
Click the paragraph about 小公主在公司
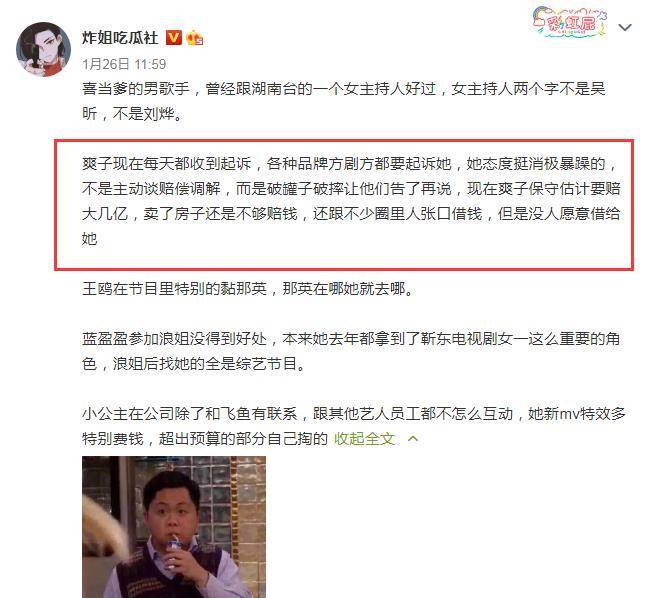pos(353,426)
